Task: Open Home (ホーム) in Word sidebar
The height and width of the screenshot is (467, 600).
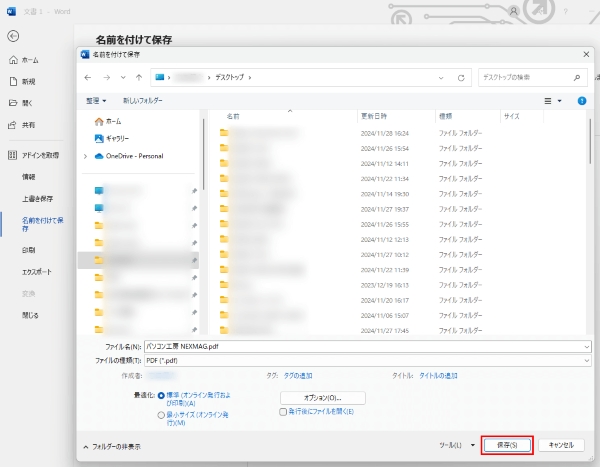Action: [x=24, y=60]
